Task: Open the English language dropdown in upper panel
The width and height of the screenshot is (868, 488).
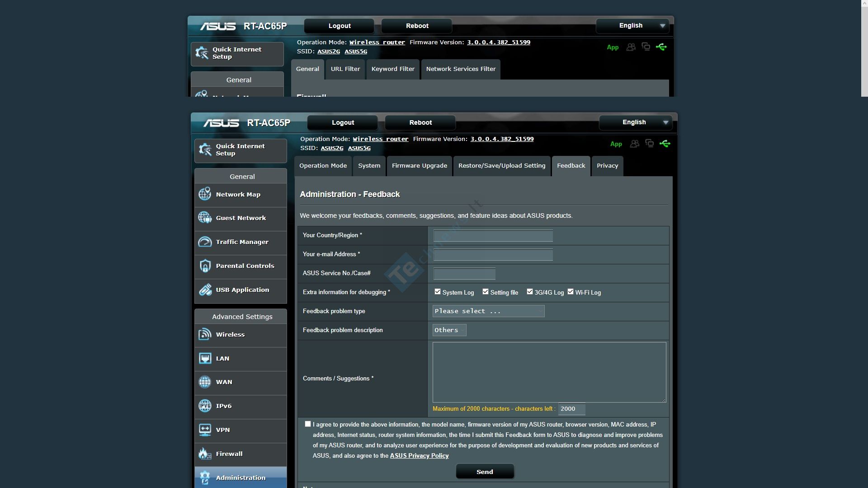Action: [x=632, y=26]
